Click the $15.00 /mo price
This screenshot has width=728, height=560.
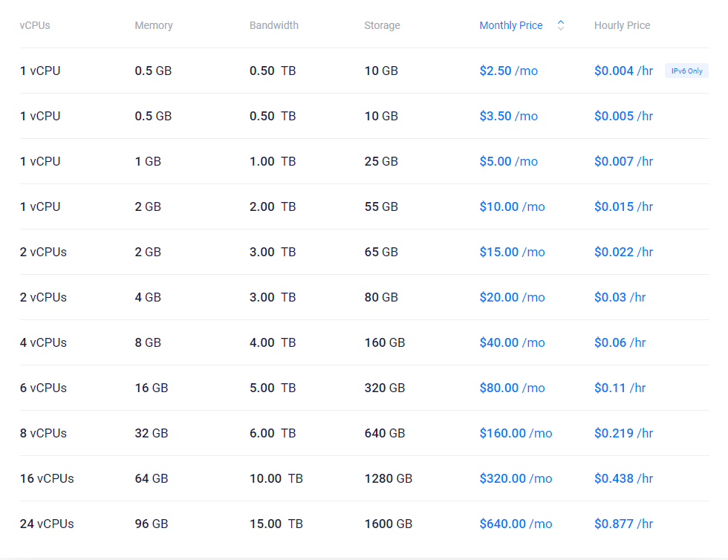point(512,253)
